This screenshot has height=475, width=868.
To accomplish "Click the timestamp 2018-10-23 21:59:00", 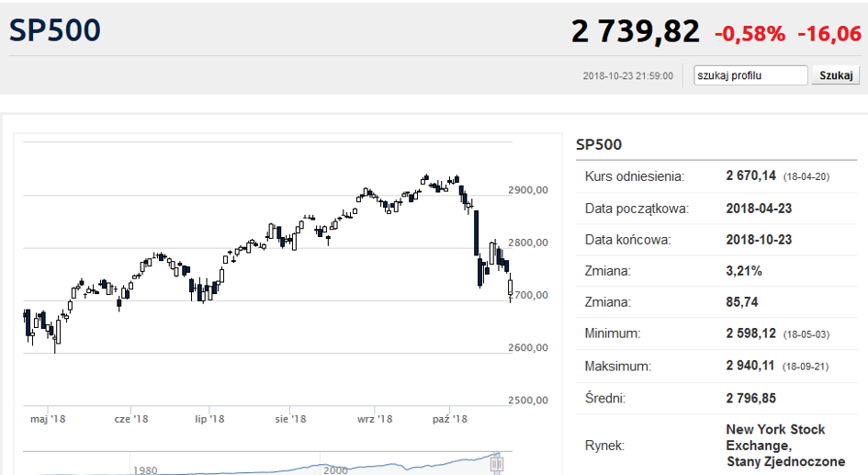I will (x=627, y=76).
